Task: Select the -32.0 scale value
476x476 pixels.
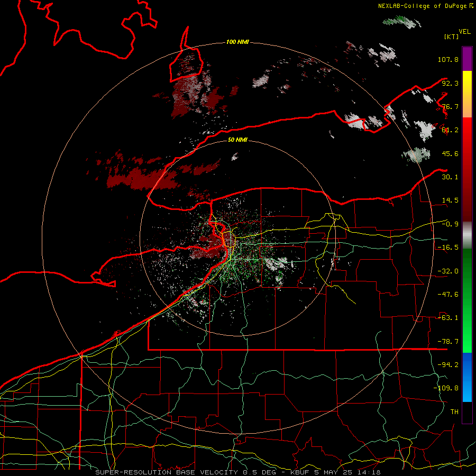Action: [448, 271]
